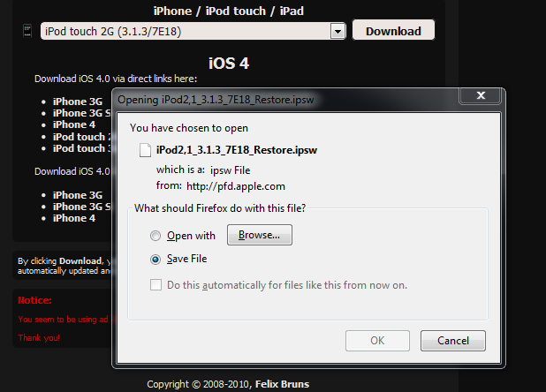Open first iPhone 4 download link
The width and height of the screenshot is (546, 392).
(74, 124)
